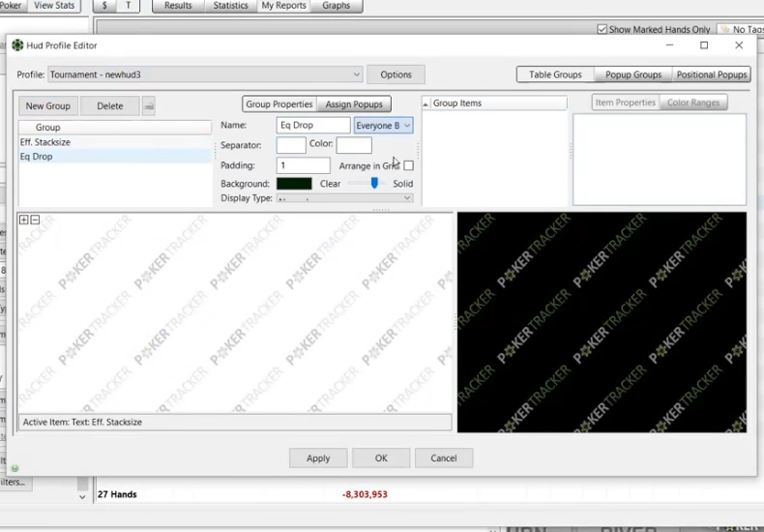The height and width of the screenshot is (532, 764).
Task: Minimize the Hud Profile Editor window
Action: point(669,45)
